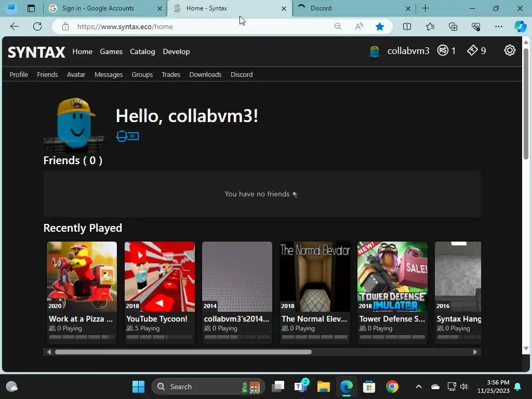Open the Windows Start menu
The width and height of the screenshot is (532, 399).
tap(138, 387)
